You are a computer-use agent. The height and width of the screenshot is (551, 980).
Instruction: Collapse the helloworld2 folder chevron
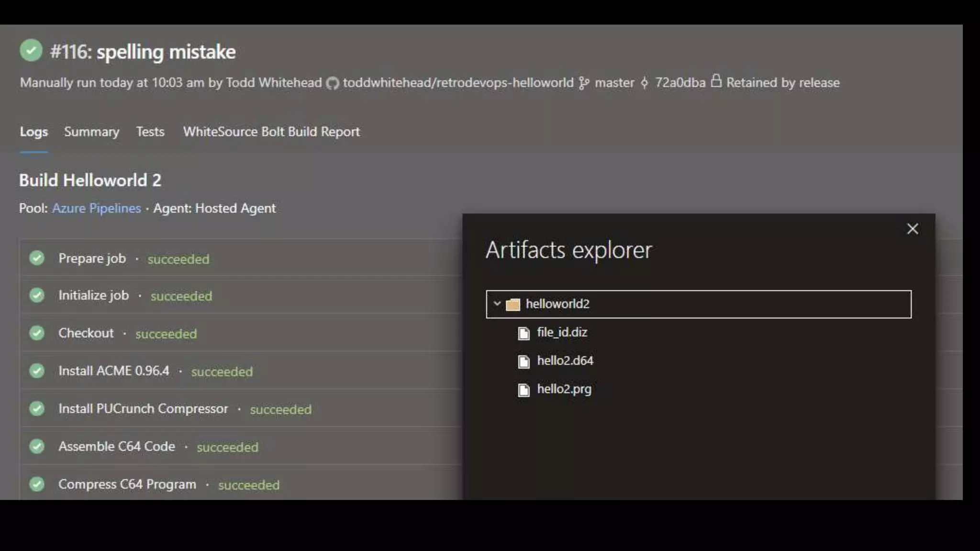click(x=497, y=304)
